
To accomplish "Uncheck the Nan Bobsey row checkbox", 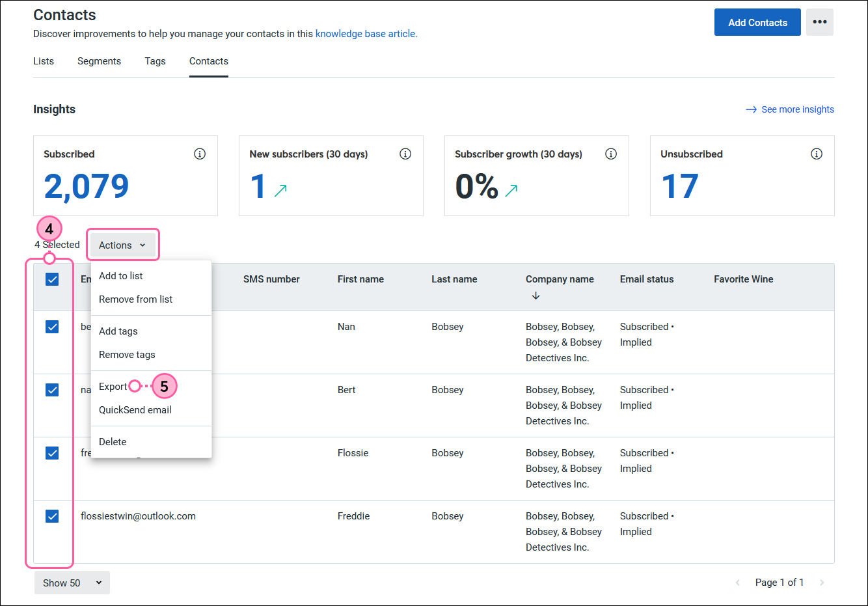I will [52, 327].
